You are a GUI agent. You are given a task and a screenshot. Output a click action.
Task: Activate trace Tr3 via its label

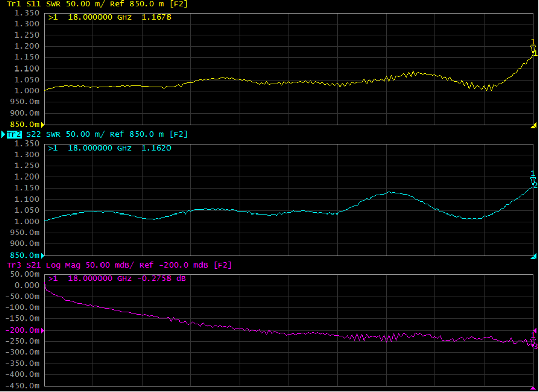tap(14, 265)
